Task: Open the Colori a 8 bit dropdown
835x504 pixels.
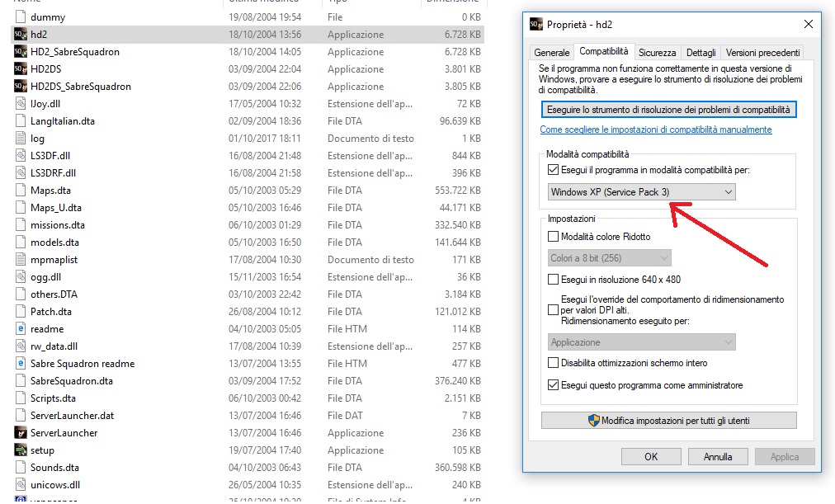Action: coord(610,258)
